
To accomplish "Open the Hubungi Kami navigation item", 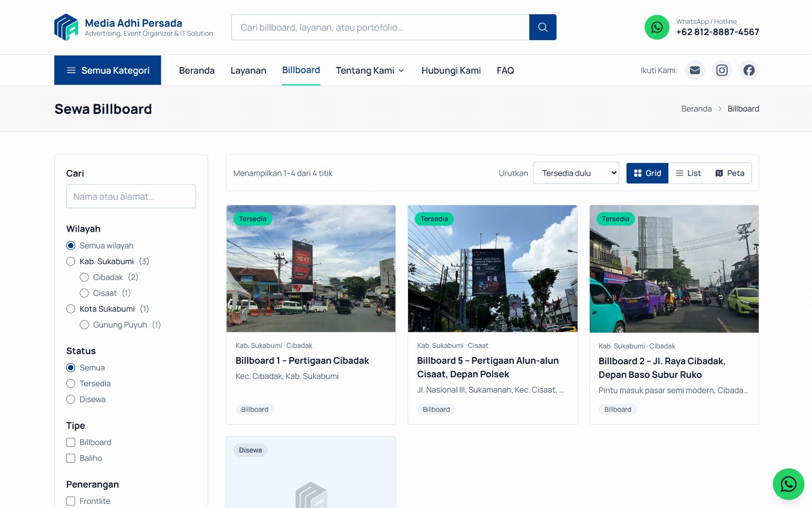I will pyautogui.click(x=451, y=71).
